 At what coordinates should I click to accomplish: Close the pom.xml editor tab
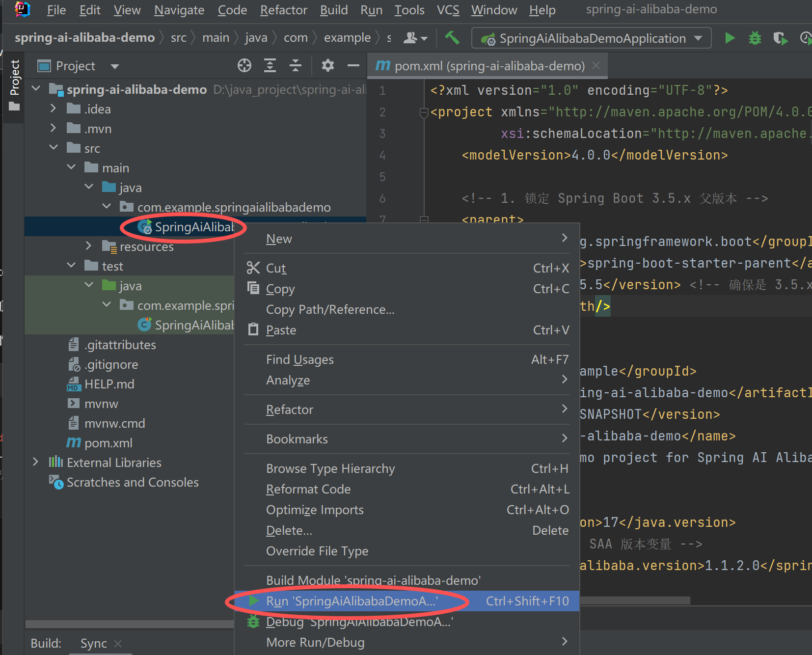(x=596, y=65)
